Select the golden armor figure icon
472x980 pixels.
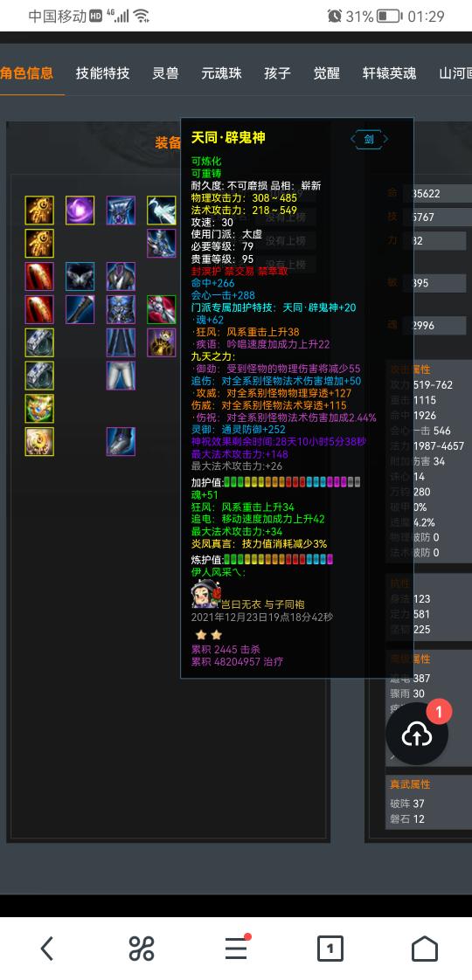pyautogui.click(x=162, y=342)
